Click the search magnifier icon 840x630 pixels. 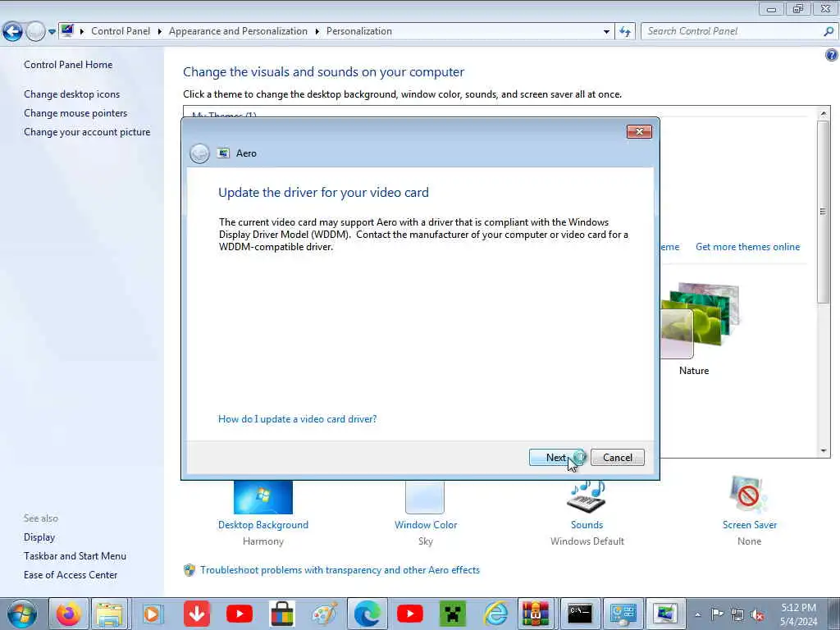[x=829, y=31]
